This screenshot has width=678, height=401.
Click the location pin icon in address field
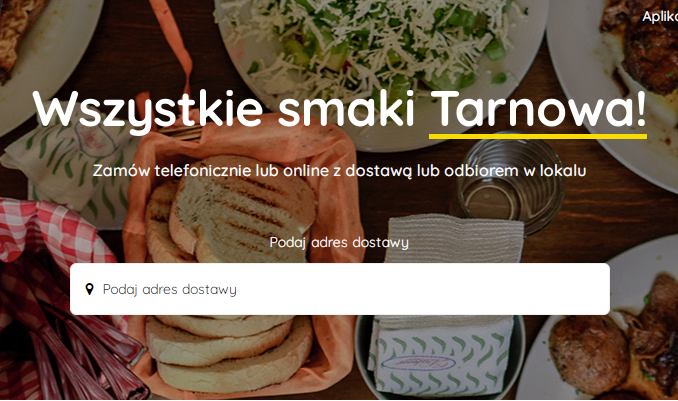90,289
